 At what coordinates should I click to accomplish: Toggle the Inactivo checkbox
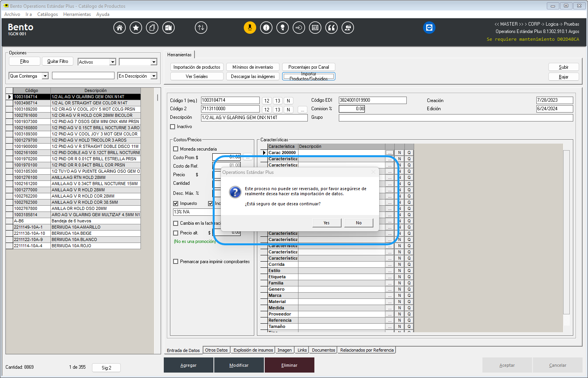pyautogui.click(x=173, y=127)
